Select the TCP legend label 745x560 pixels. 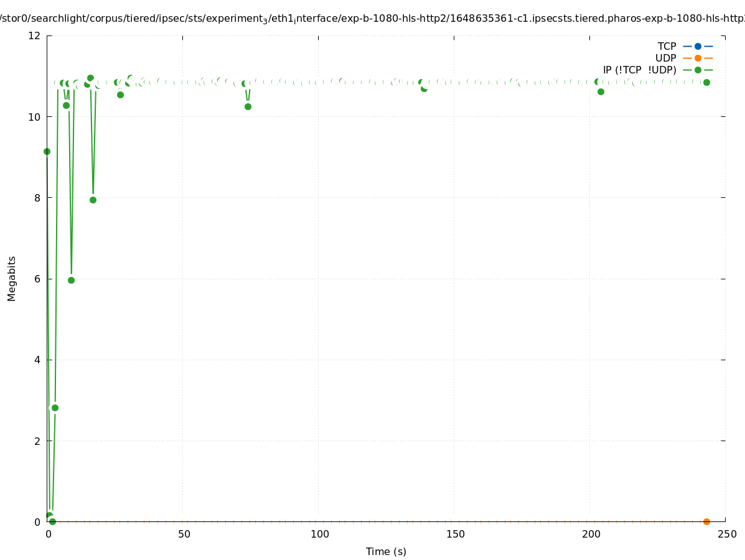667,46
